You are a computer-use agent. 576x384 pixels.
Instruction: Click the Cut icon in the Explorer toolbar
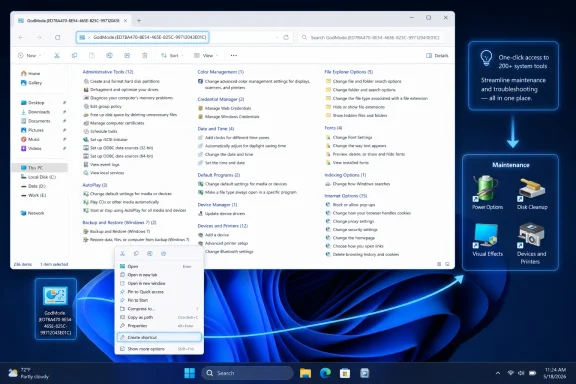[57, 55]
